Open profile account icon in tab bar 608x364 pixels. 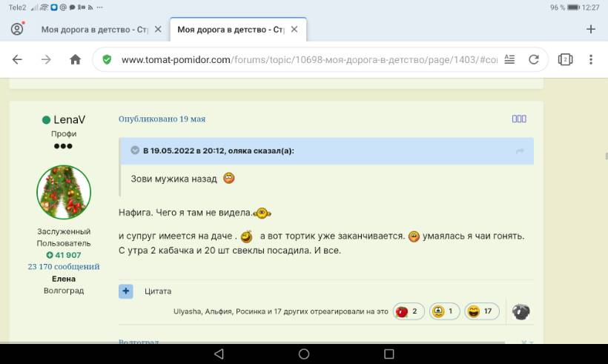[17, 30]
